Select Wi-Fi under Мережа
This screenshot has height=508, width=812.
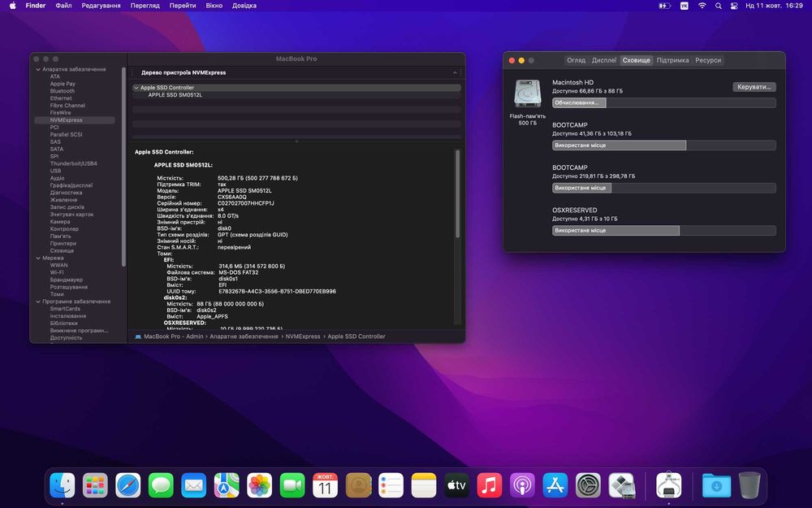pos(57,272)
